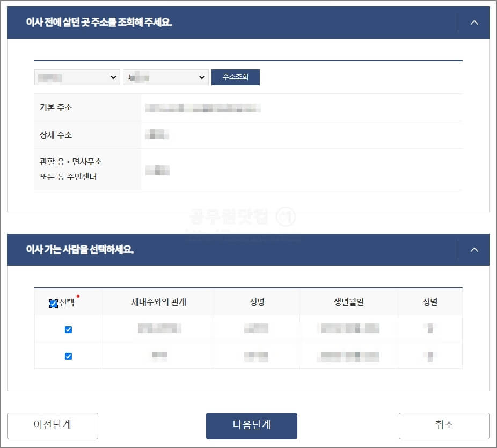Click the 다음단계 next step button

[251, 425]
